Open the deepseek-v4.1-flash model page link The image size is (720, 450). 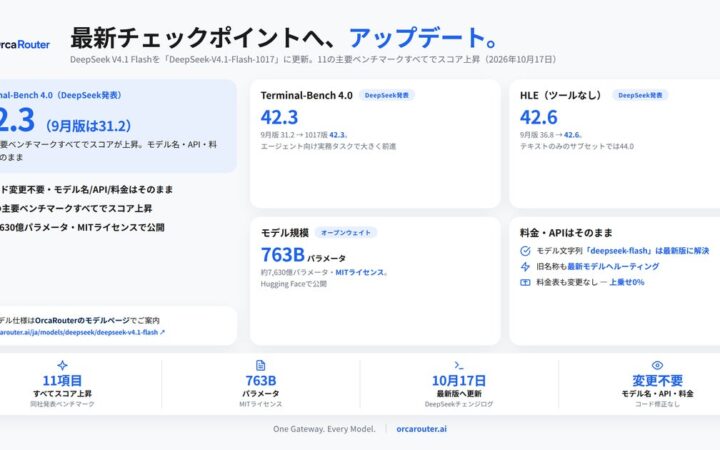click(82, 332)
